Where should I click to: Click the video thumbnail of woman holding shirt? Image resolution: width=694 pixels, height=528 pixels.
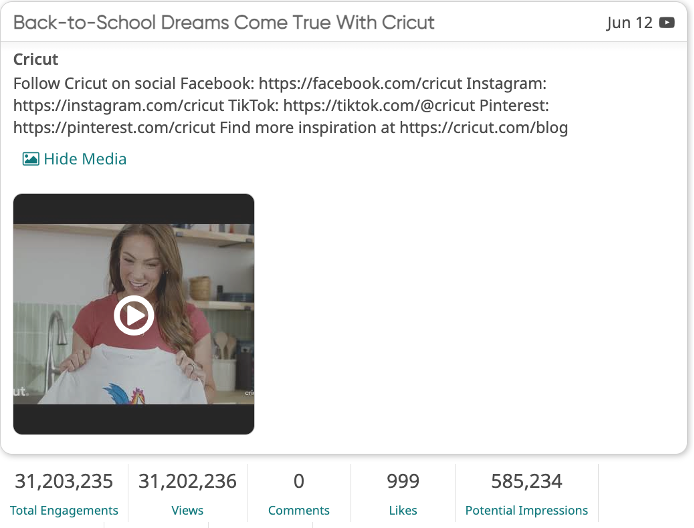point(134,314)
